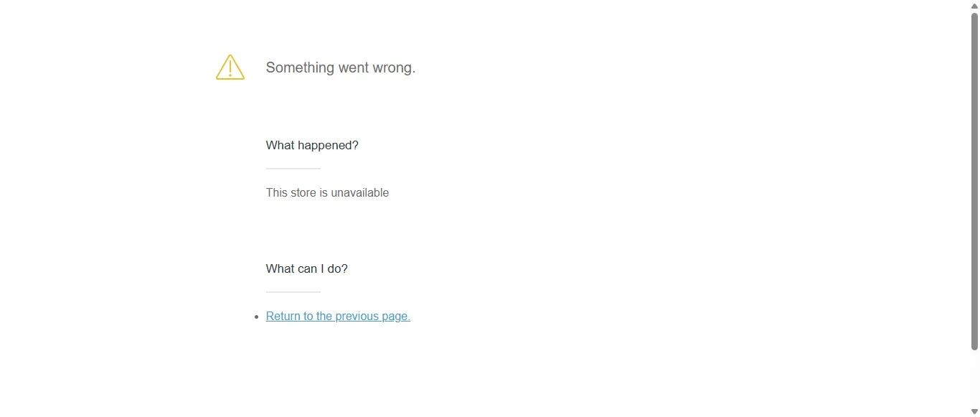This screenshot has height=417, width=980.
Task: Click the "Something went wrong." title text
Action: (x=340, y=67)
